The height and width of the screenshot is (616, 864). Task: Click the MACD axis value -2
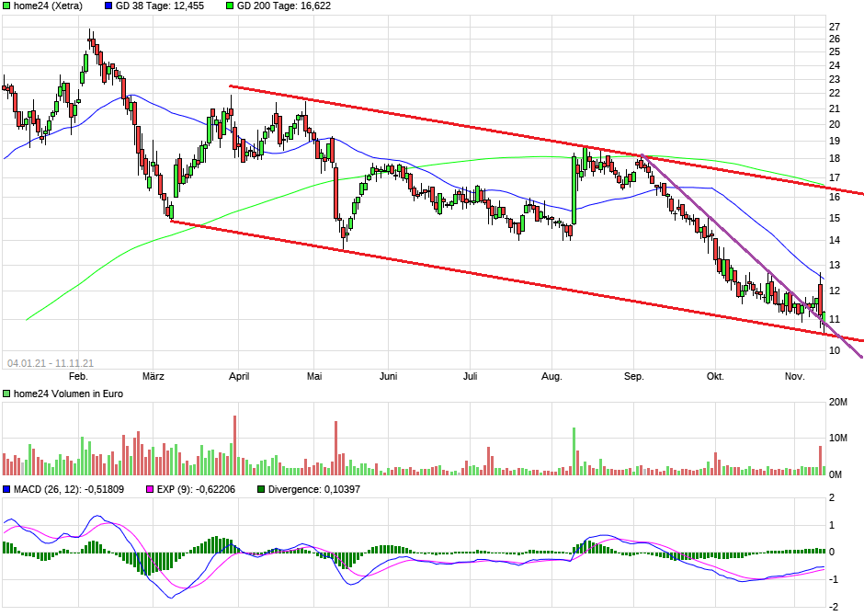833,607
